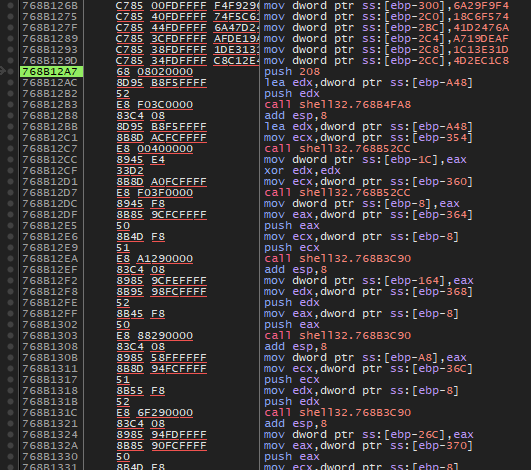The height and width of the screenshot is (470, 531).
Task: Toggle the breakpoint dot at 768B131C
Action: [10, 413]
